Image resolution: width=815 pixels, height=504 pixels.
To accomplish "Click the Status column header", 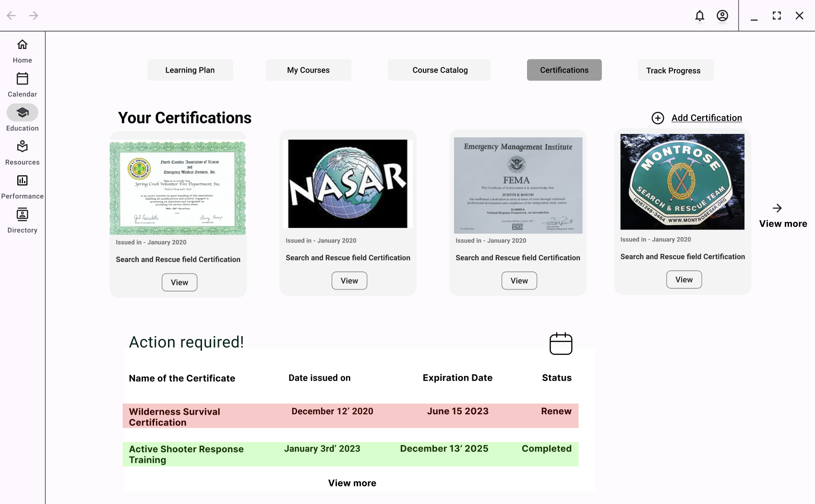I will point(557,378).
